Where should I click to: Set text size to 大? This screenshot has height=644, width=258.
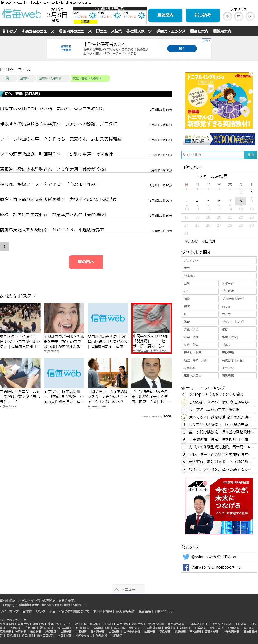tap(250, 17)
